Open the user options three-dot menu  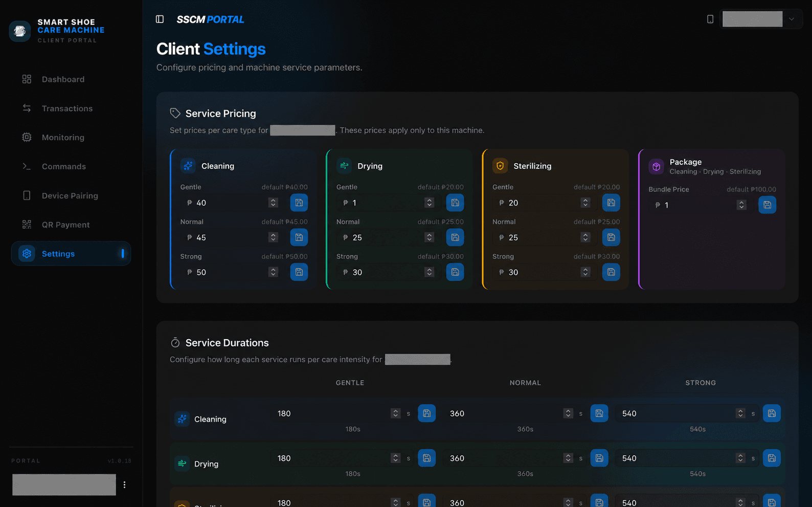point(124,484)
